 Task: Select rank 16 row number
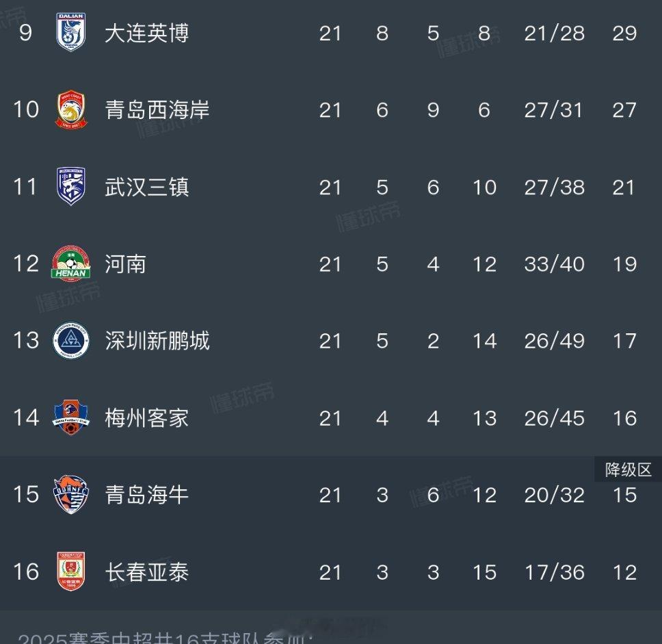click(26, 571)
